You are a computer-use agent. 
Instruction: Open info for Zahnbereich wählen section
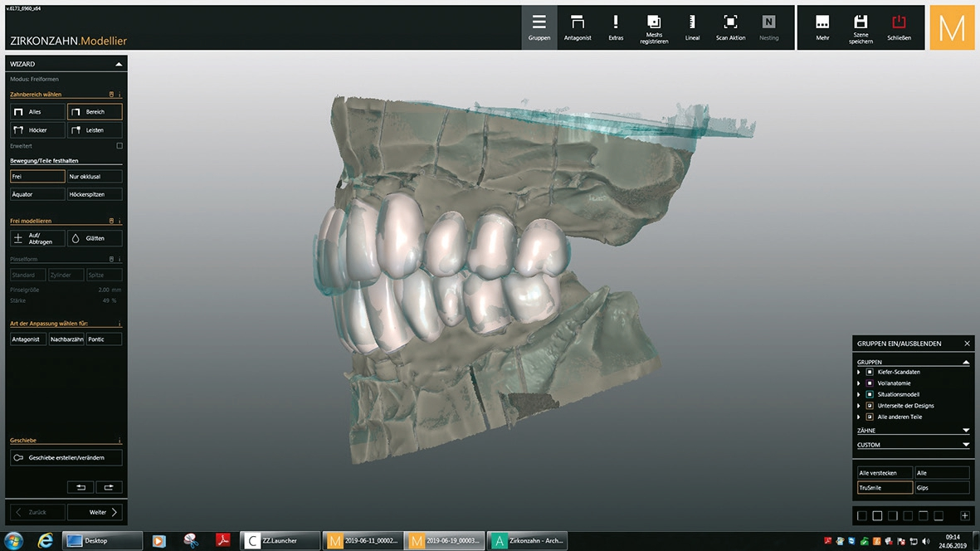(x=119, y=95)
